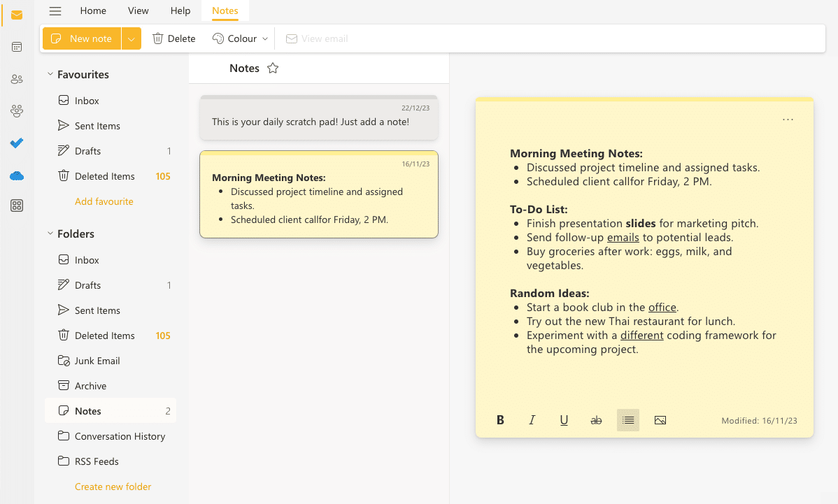The image size is (838, 504).
Task: Open Deleted Items under Favourites
Action: [x=111, y=175]
